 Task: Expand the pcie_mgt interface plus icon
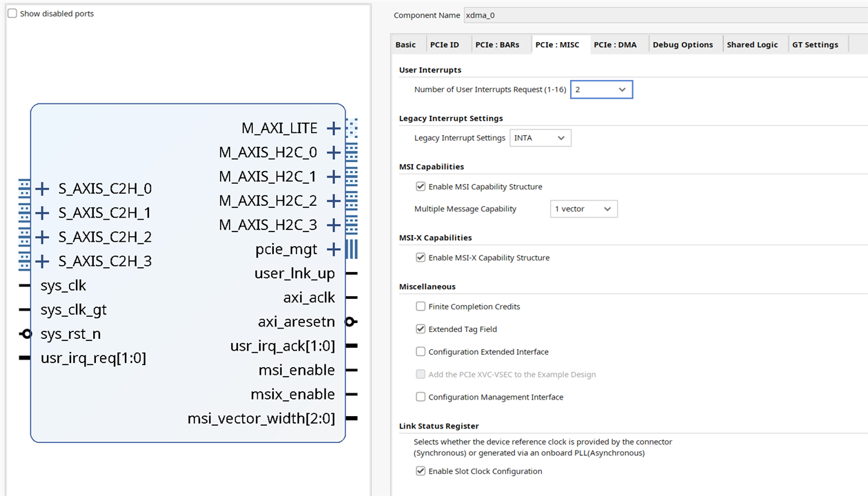point(334,249)
